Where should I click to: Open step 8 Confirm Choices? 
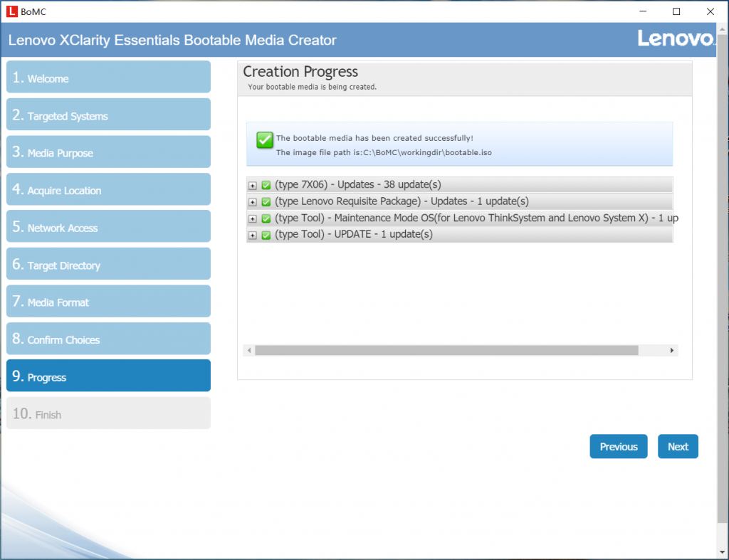tap(108, 339)
